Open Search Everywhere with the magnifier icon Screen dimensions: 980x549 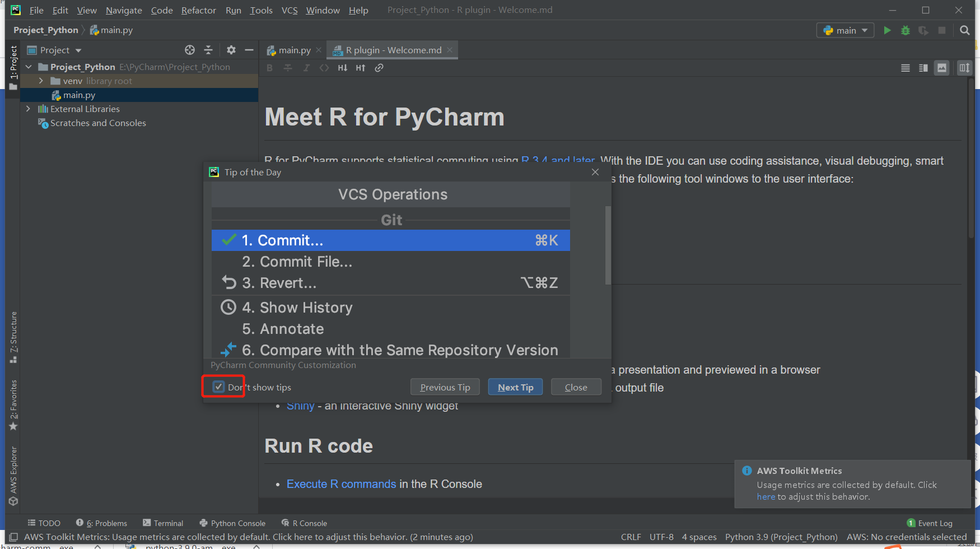point(964,30)
